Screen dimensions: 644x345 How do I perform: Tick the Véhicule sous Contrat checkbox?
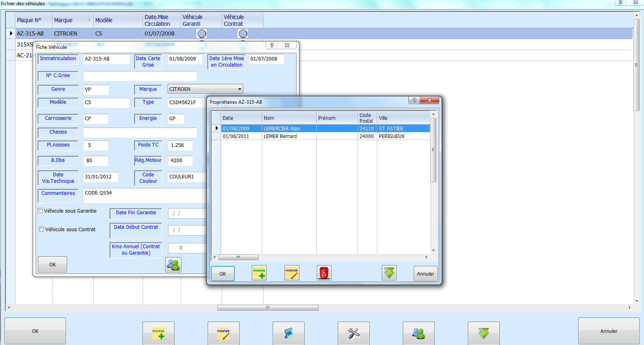click(41, 229)
